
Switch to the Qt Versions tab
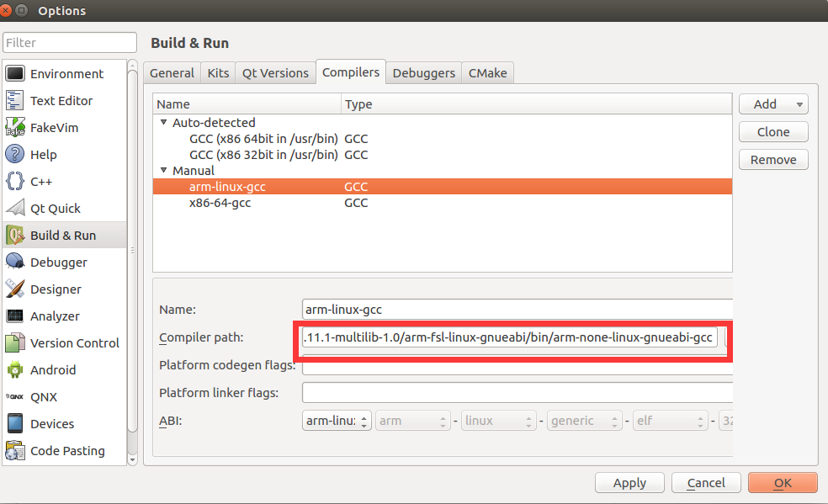[274, 73]
